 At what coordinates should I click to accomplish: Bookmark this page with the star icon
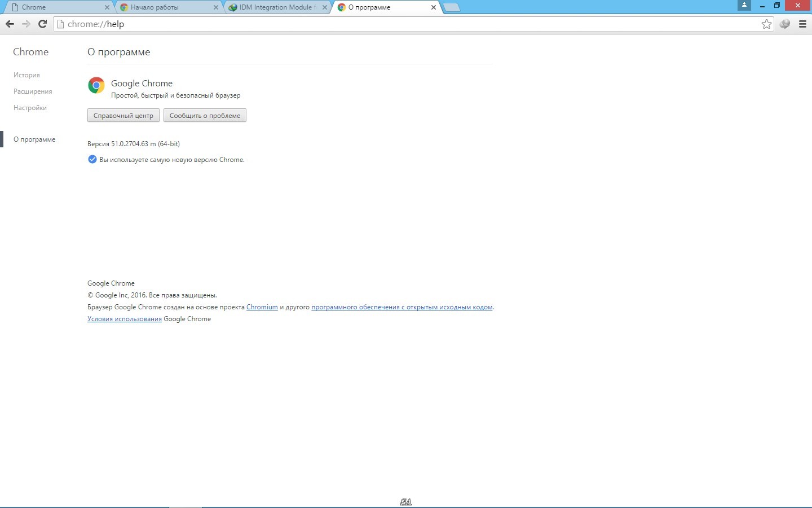766,24
